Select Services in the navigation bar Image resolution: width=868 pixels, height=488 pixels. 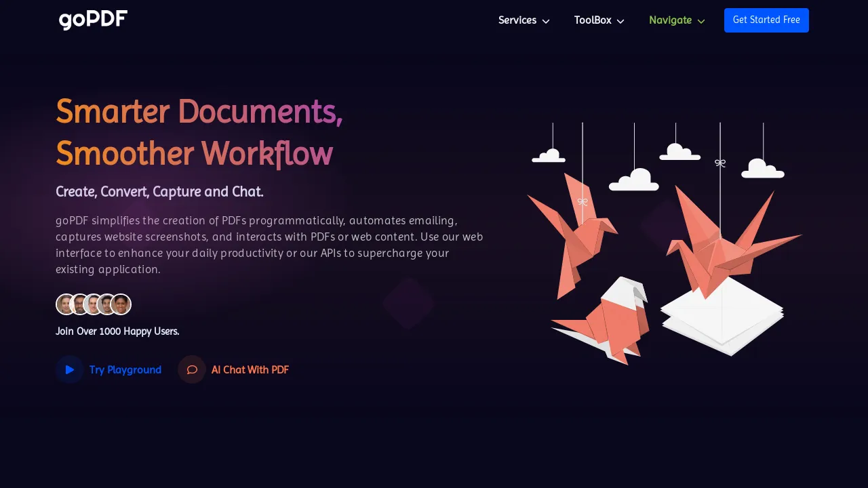pos(517,20)
